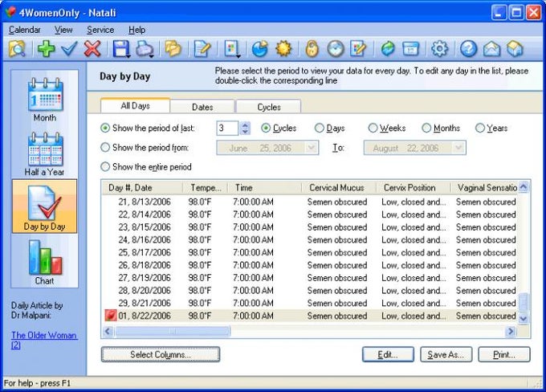546x392 pixels.
Task: Decrease period count with spinner down arrow
Action: [245, 132]
